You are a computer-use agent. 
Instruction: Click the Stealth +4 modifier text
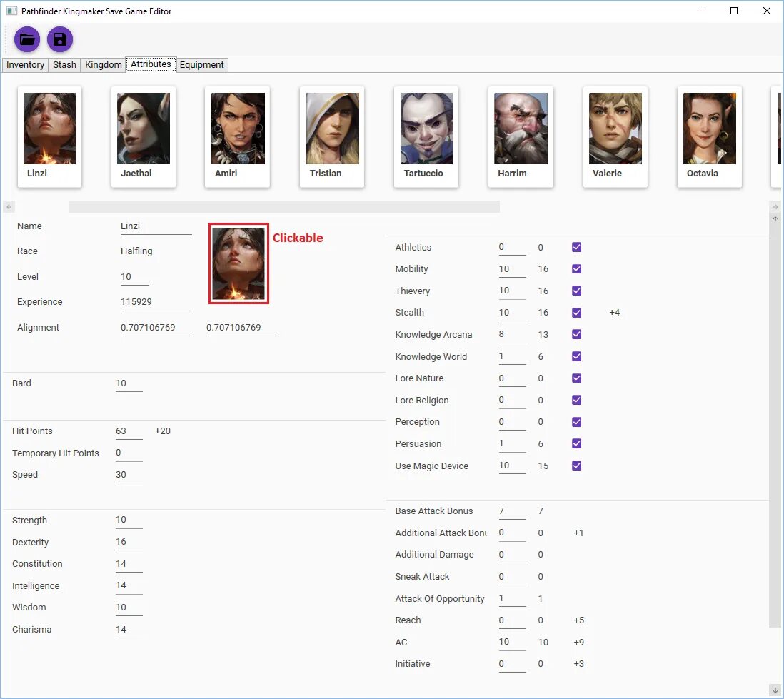[615, 313]
